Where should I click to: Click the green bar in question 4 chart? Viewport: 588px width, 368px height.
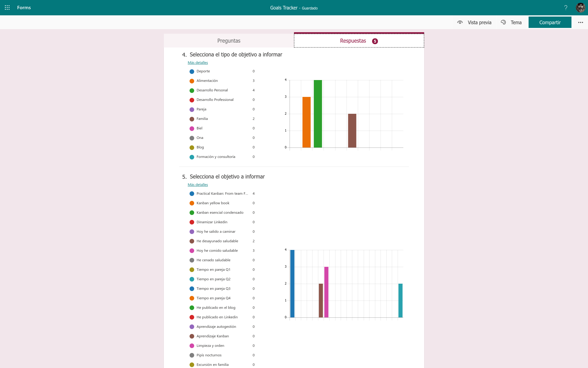pos(318,114)
